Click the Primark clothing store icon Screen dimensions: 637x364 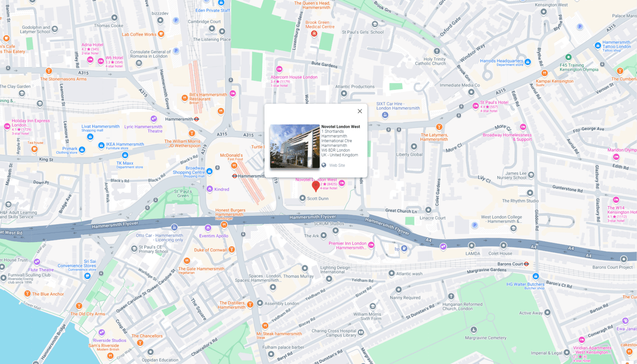[82, 150]
